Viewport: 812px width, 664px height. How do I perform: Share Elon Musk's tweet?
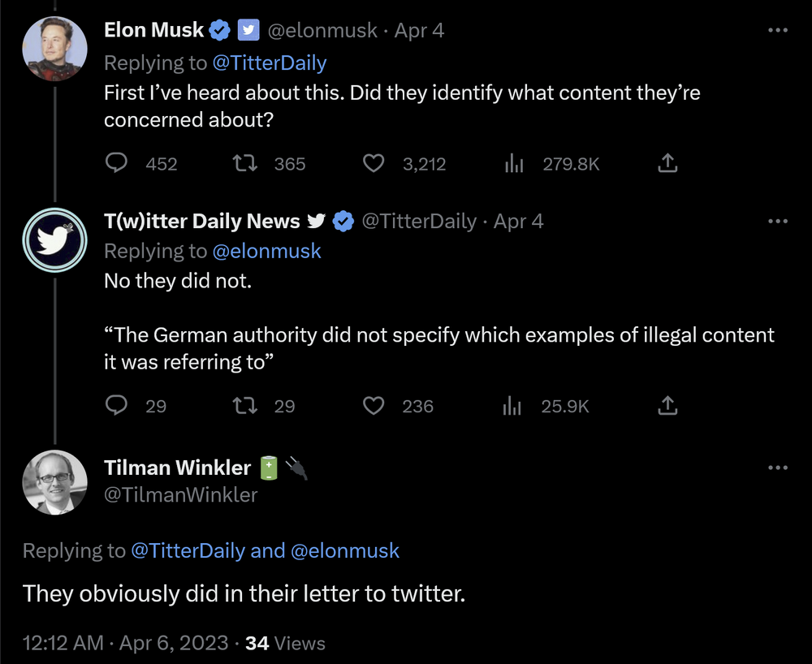[667, 164]
